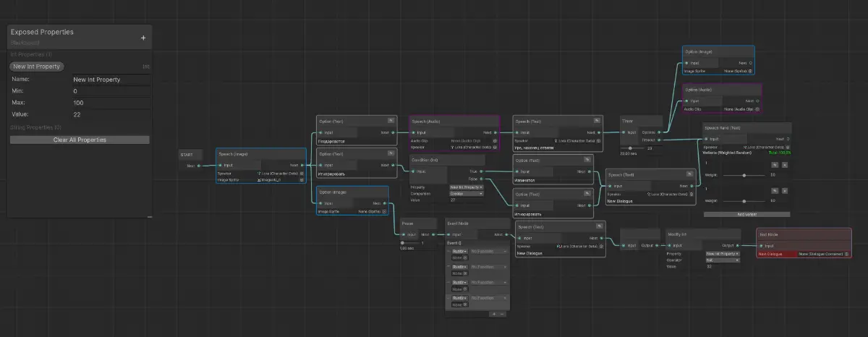
Task: Click the Value field showing 32 in Modify Int
Action: [x=723, y=267]
